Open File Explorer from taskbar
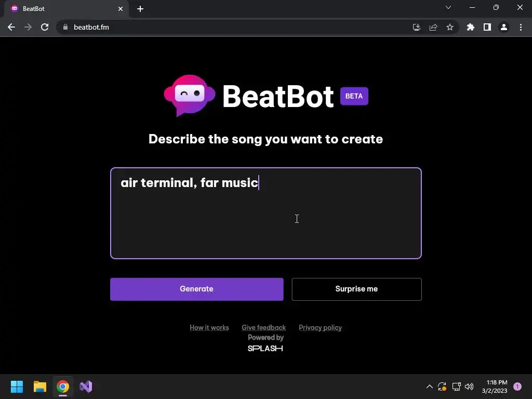The image size is (532, 399). coord(39,387)
